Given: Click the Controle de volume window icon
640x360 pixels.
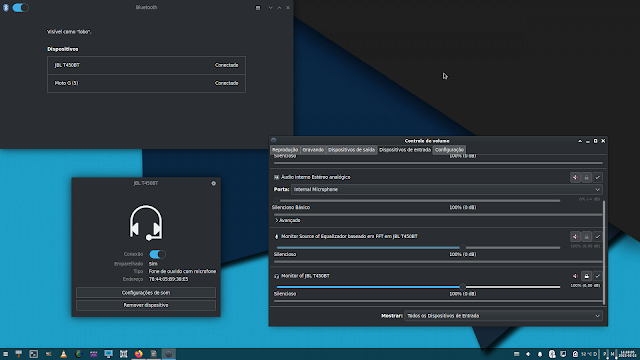Looking at the screenshot, I should [273, 140].
